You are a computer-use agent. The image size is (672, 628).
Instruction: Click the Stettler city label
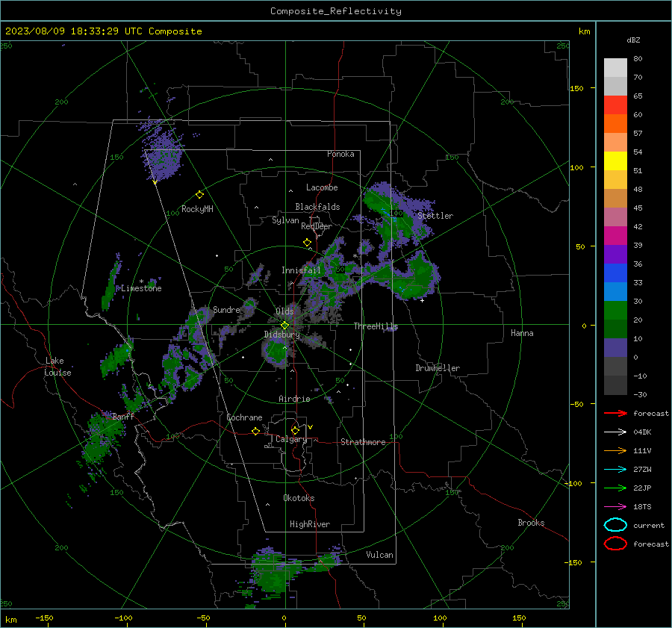pos(435,216)
